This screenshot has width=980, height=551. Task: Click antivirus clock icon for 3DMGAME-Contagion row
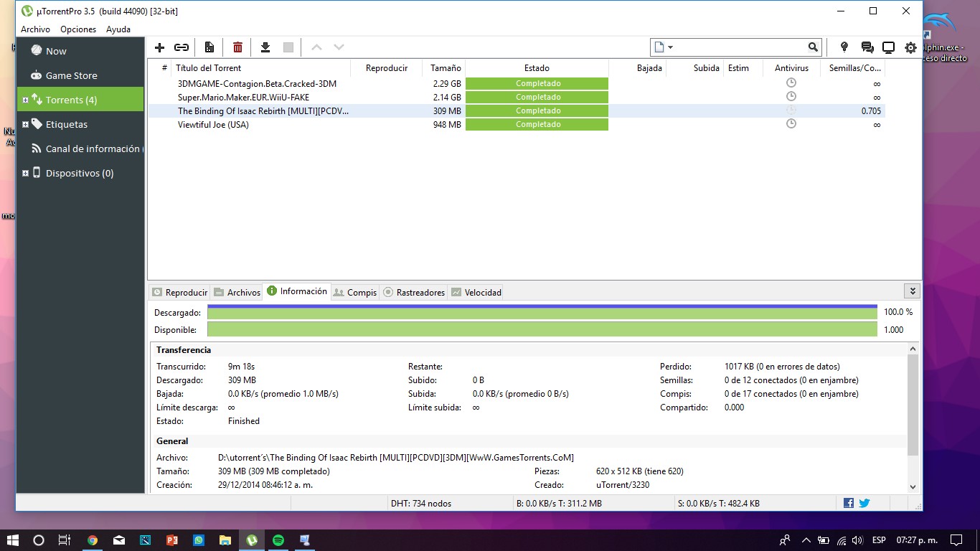[x=791, y=83]
